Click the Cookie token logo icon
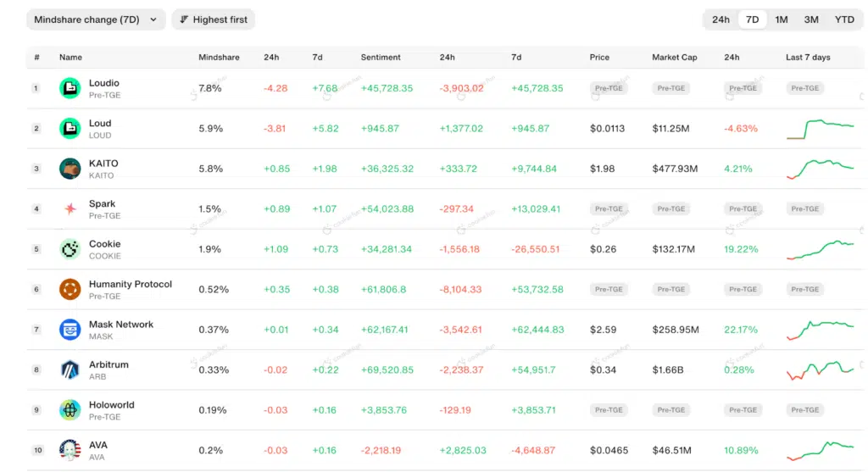 70,249
